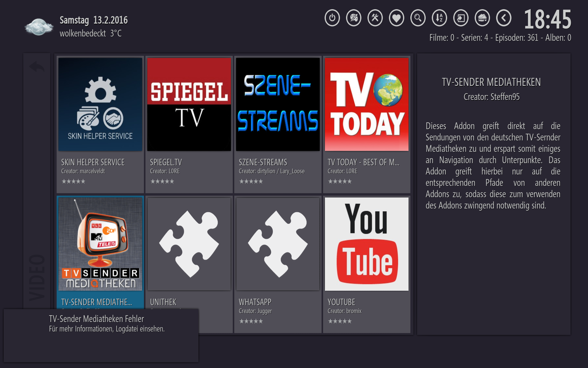Open Unithek puzzle-piece thumbnail
588x368 pixels.
189,244
